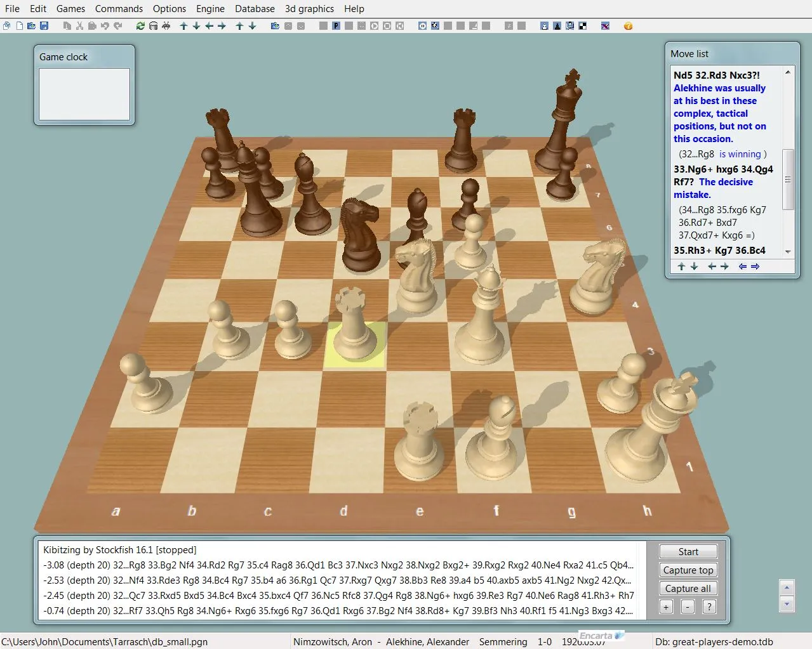The image size is (812, 649).
Task: Open Help via the question mark icon
Action: pos(627,26)
